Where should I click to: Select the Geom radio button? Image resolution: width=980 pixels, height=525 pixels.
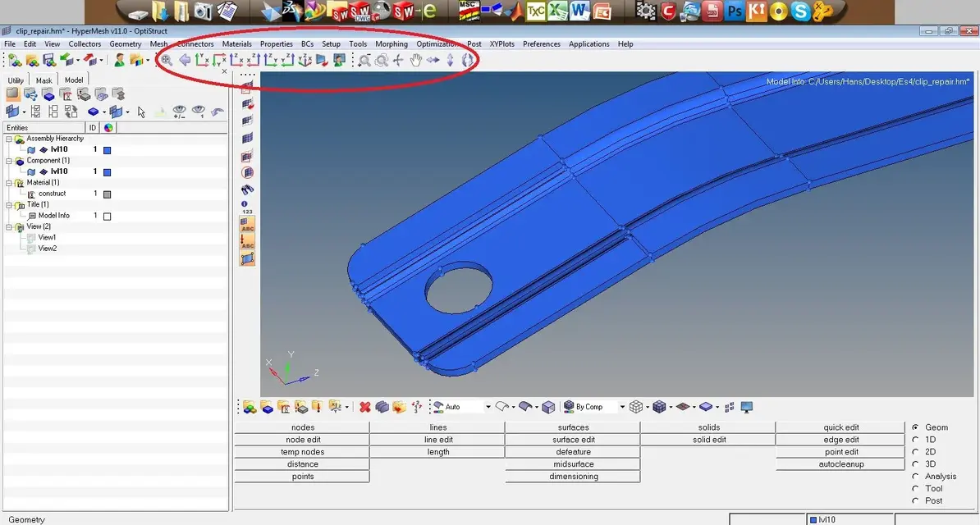[916, 427]
